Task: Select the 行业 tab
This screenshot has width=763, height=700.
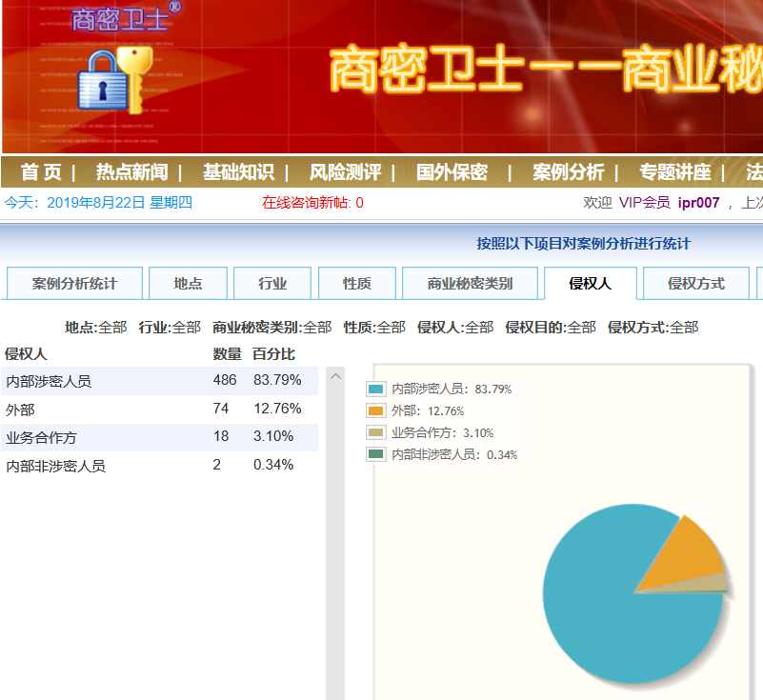Action: tap(272, 283)
